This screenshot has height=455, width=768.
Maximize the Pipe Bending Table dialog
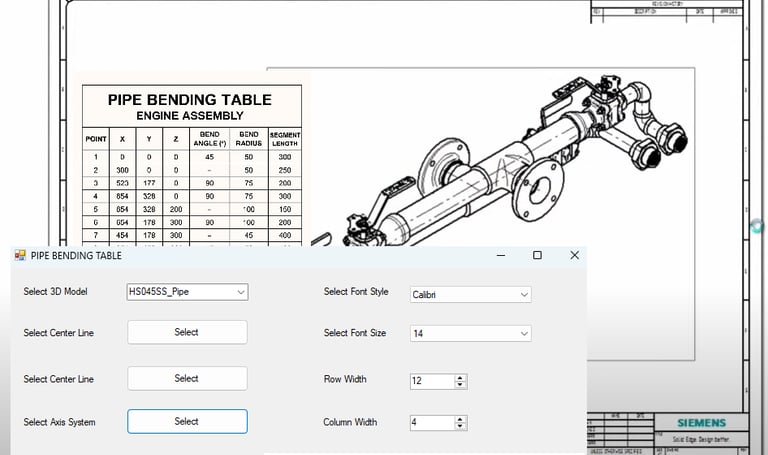coord(537,255)
